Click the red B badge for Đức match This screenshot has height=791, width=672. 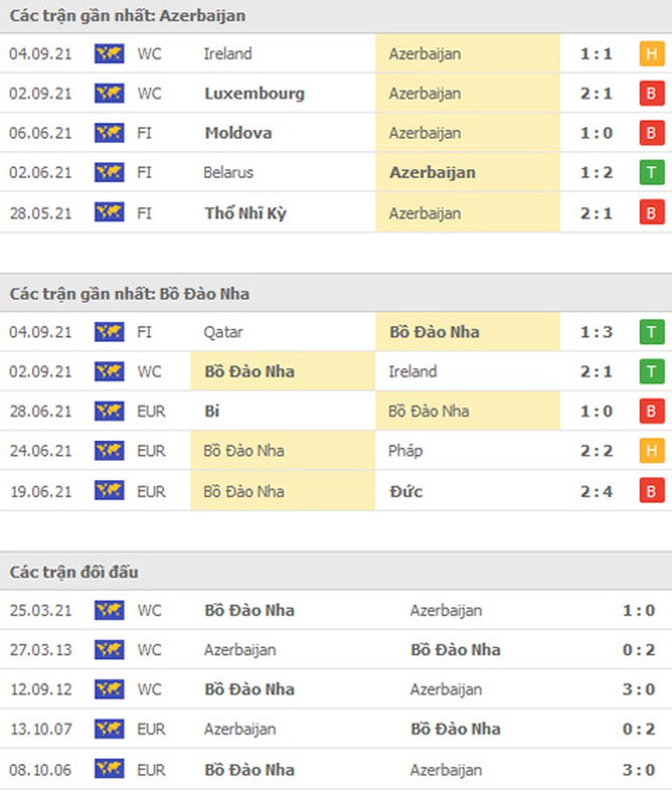652,491
